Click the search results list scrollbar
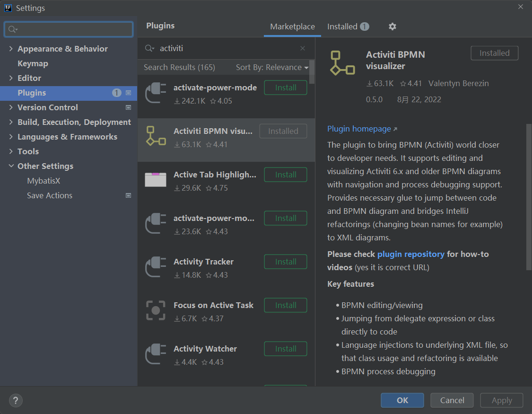Screen dimensions: 532x414 312,72
